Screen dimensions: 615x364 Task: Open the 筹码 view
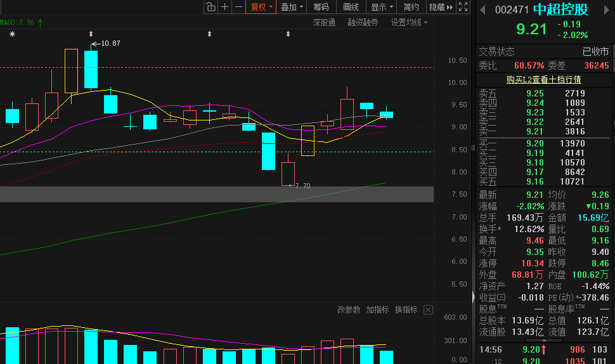point(321,7)
